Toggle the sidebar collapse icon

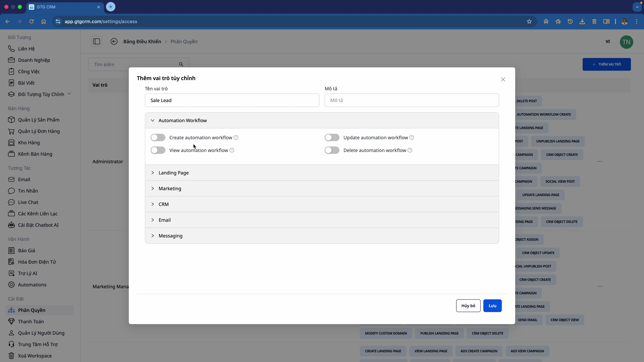pyautogui.click(x=97, y=41)
